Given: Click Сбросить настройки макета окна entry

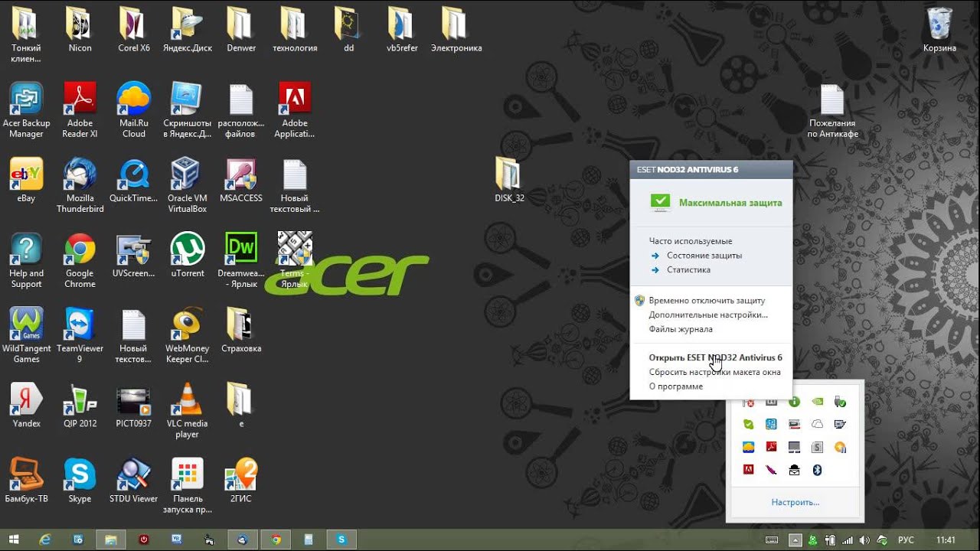Looking at the screenshot, I should pyautogui.click(x=714, y=372).
